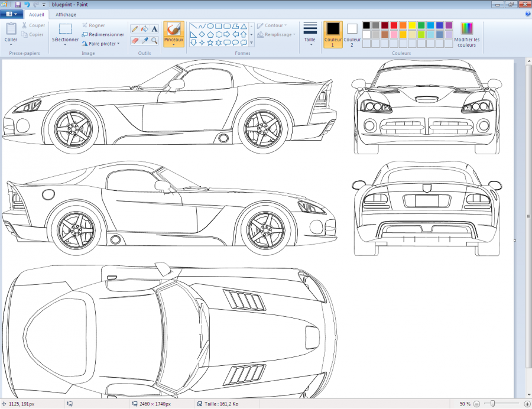Select the Fill with color bucket tool
Viewport: 532px width, 409px height.
[144, 28]
